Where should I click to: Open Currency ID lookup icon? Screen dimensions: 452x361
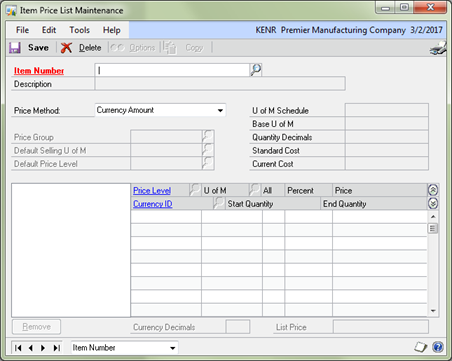pos(219,203)
